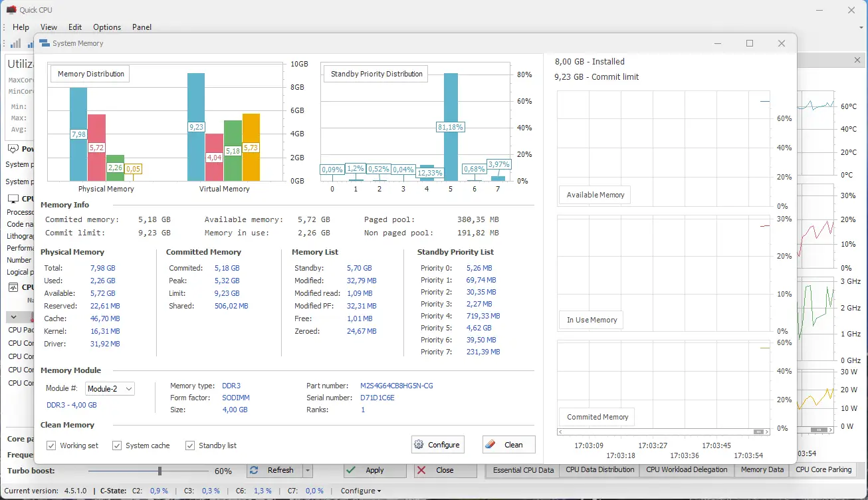The image size is (868, 500).
Task: Click the serial number D71D1C6E
Action: point(378,398)
